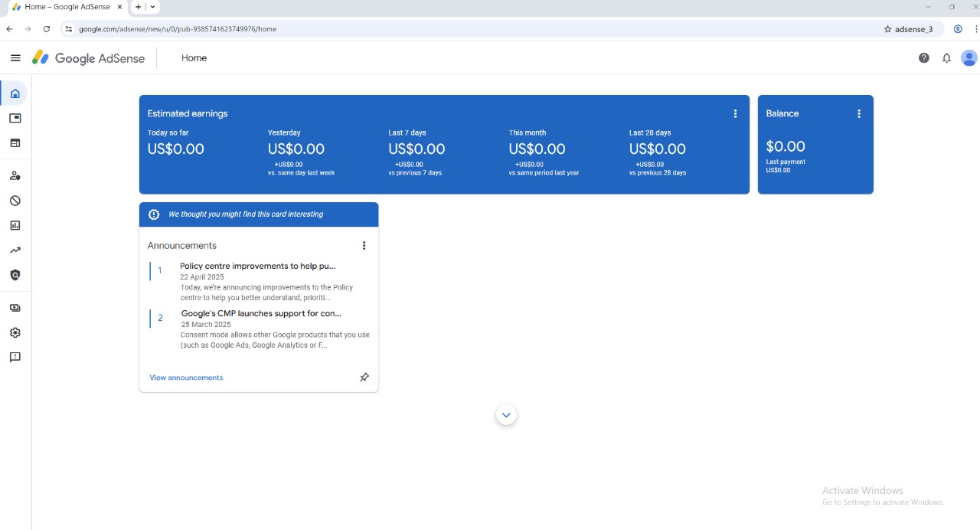The height and width of the screenshot is (530, 980).
Task: Open the Help question mark icon
Action: point(924,58)
